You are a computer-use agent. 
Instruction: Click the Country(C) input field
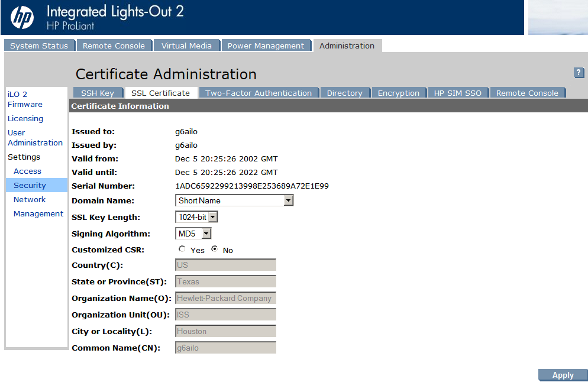coord(226,265)
